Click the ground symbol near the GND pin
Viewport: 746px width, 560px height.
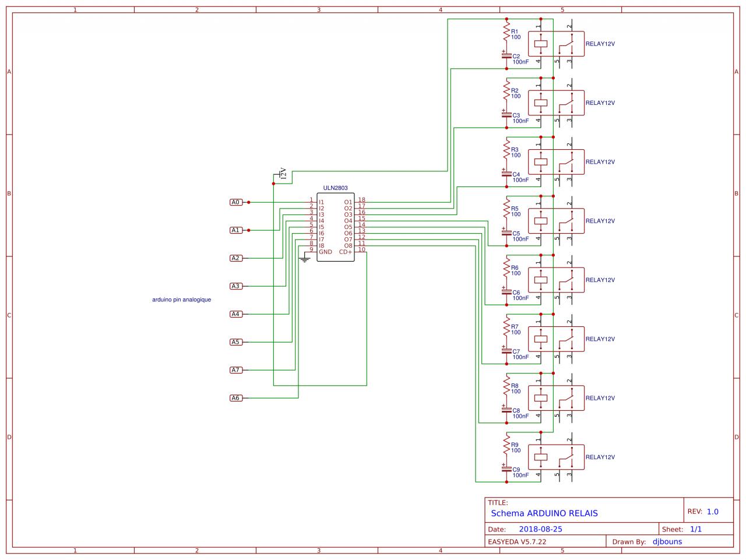[x=304, y=257]
